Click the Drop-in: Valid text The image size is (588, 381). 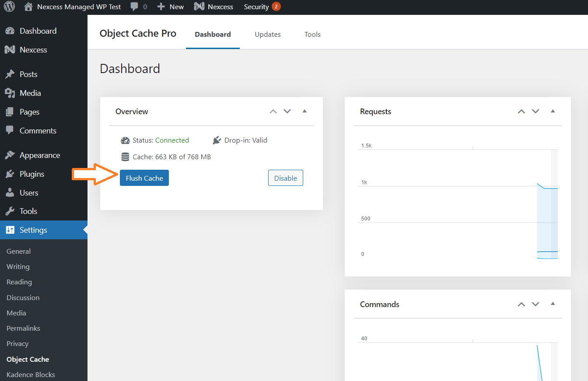tap(245, 140)
